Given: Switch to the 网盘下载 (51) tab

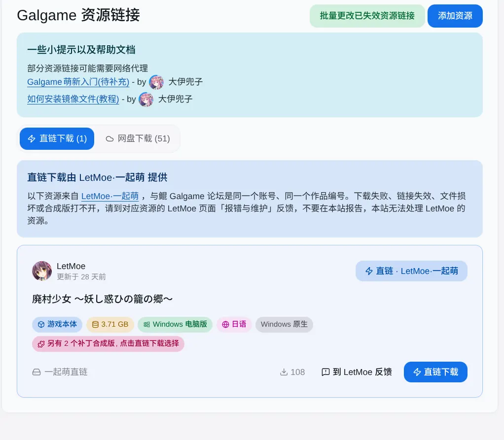Looking at the screenshot, I should tap(138, 139).
